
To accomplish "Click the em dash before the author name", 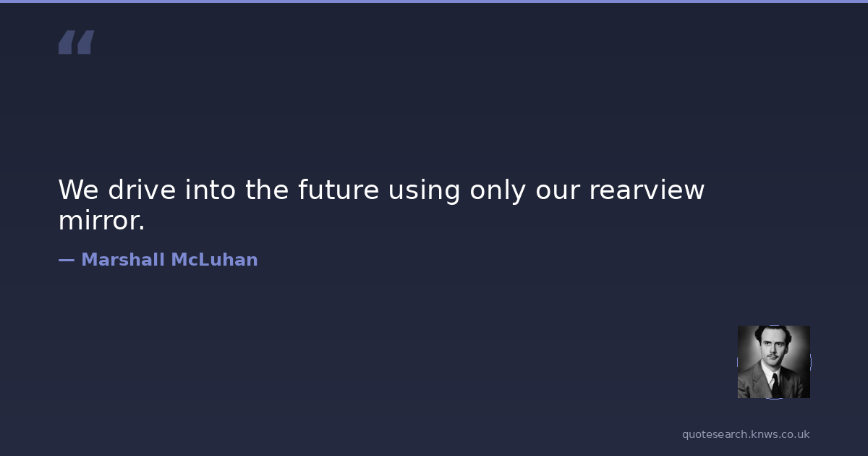I will 66,260.
